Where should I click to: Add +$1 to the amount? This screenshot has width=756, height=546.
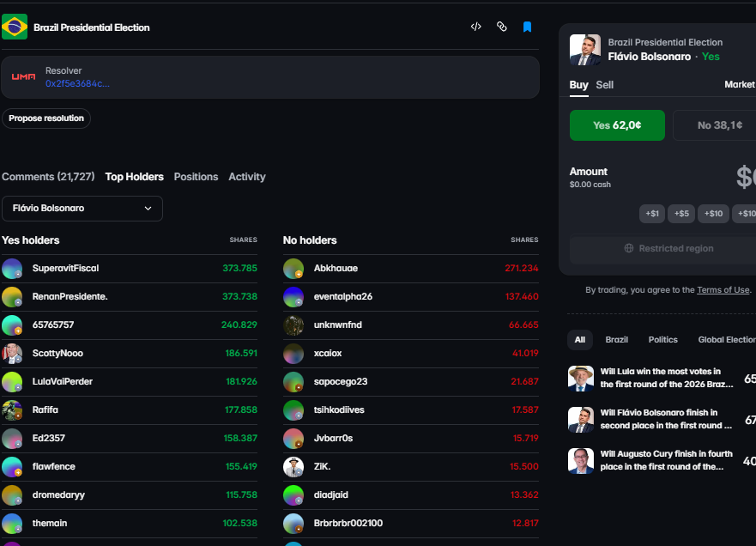(652, 214)
